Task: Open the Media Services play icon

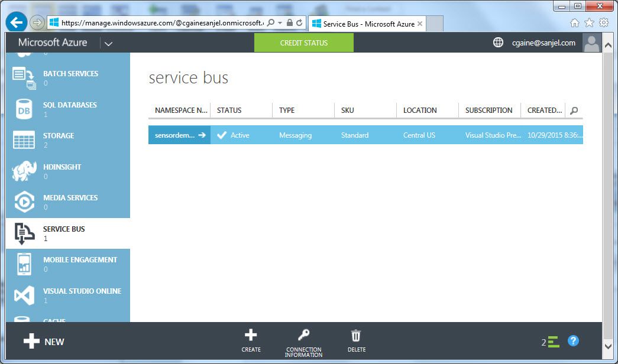Action: [24, 201]
